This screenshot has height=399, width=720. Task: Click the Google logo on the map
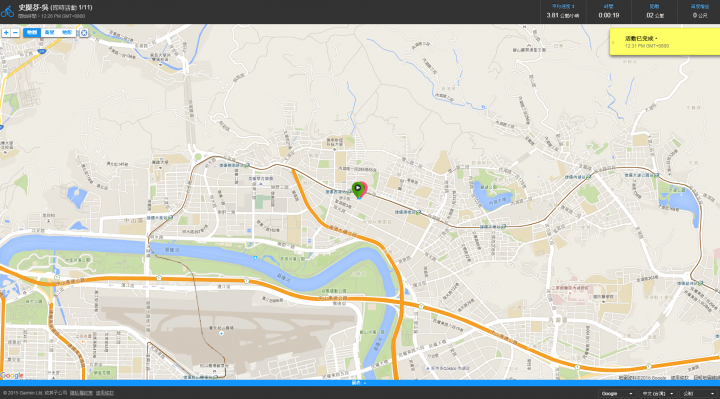[12, 376]
